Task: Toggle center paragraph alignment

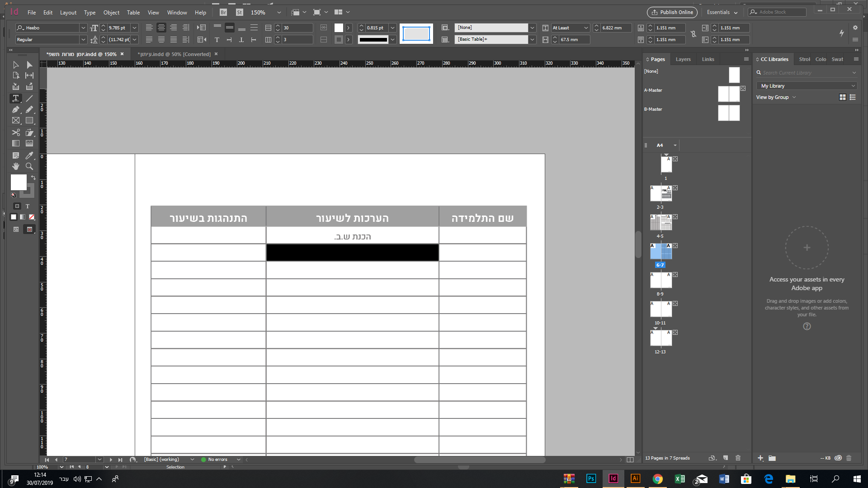Action: pos(161,28)
